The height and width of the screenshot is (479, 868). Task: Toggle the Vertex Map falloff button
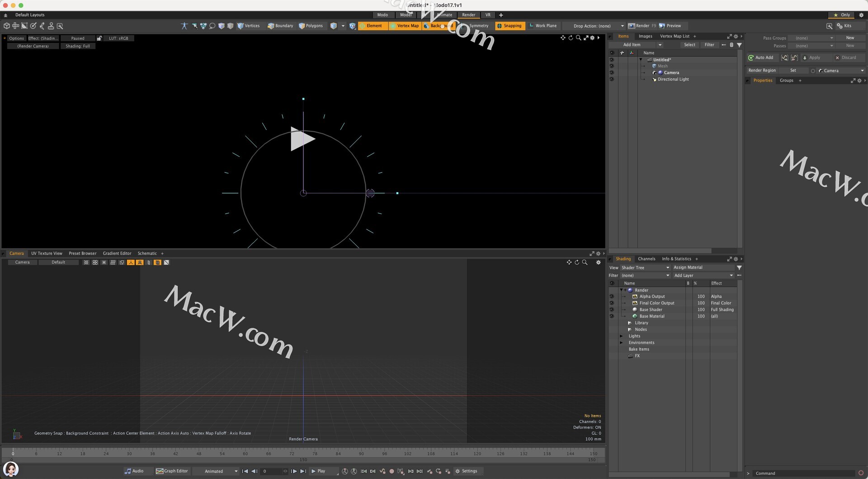click(x=405, y=26)
